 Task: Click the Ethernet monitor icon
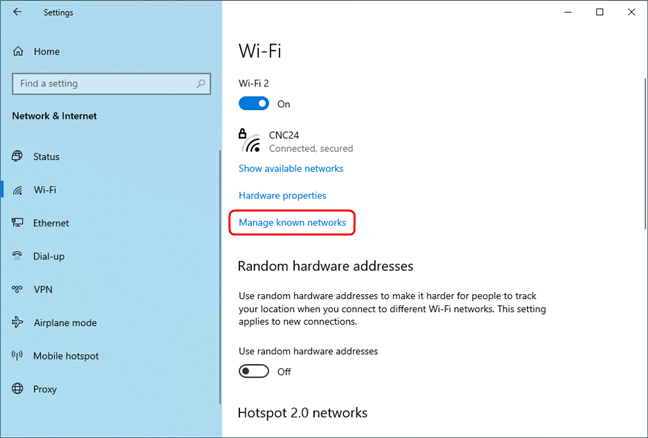click(x=17, y=223)
